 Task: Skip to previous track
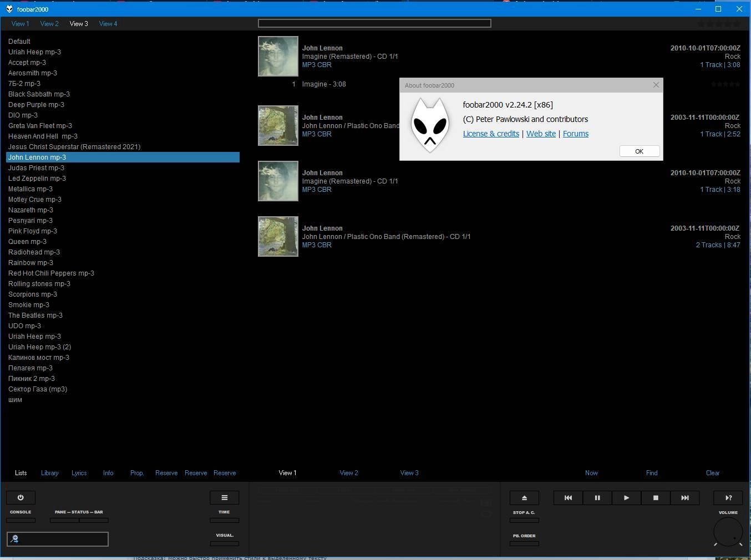tap(568, 498)
